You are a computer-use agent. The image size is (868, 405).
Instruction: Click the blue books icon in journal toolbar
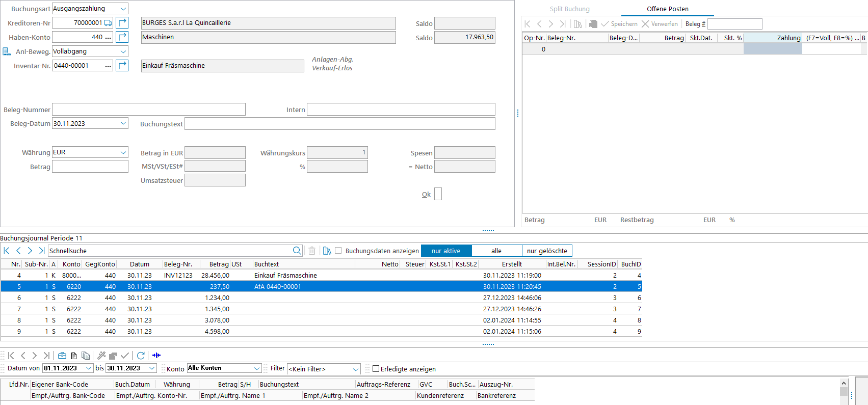(x=327, y=251)
